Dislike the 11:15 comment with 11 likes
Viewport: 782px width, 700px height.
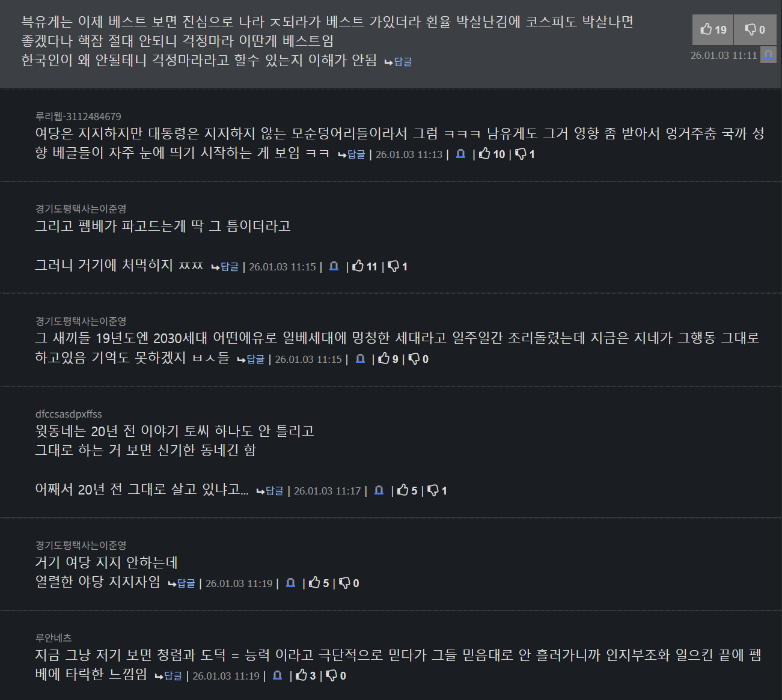click(x=398, y=266)
